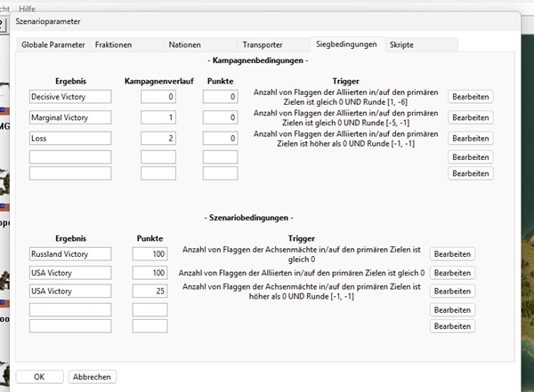Click the Szenariobedingungen section heading
Image resolution: width=534 pixels, height=392 pixels.
[x=248, y=218]
